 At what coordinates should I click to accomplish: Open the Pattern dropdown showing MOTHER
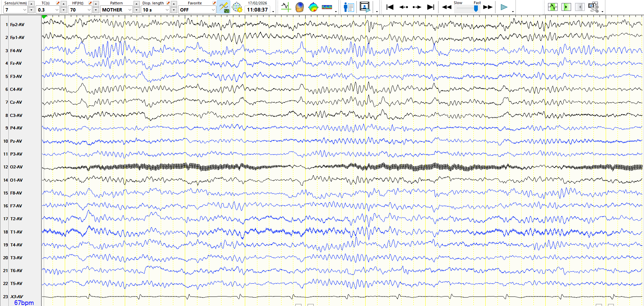(x=130, y=10)
